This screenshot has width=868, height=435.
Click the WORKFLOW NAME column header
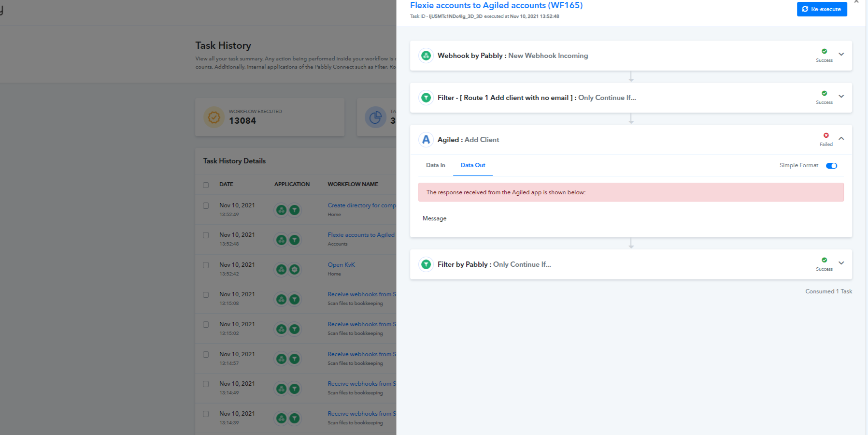click(353, 184)
